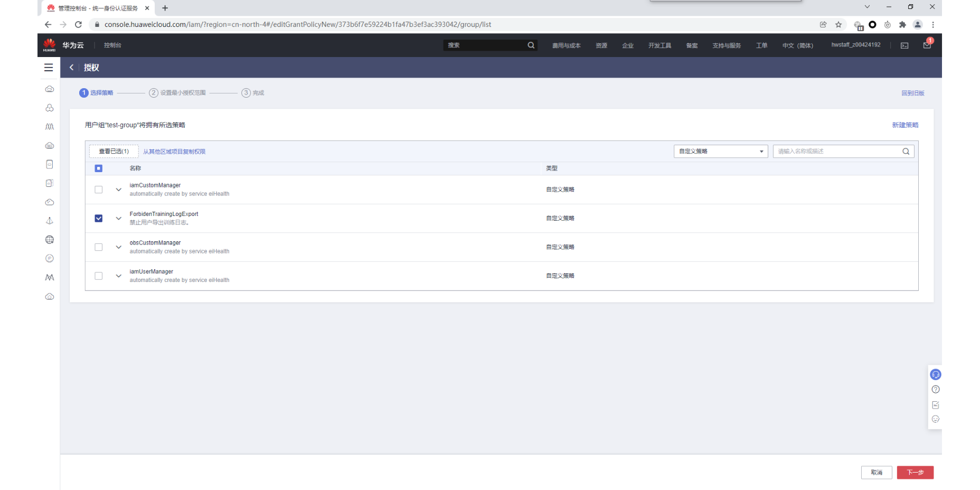Image resolution: width=980 pixels, height=490 pixels.
Task: Click the globe extension icon with striped badge
Action: click(x=859, y=25)
